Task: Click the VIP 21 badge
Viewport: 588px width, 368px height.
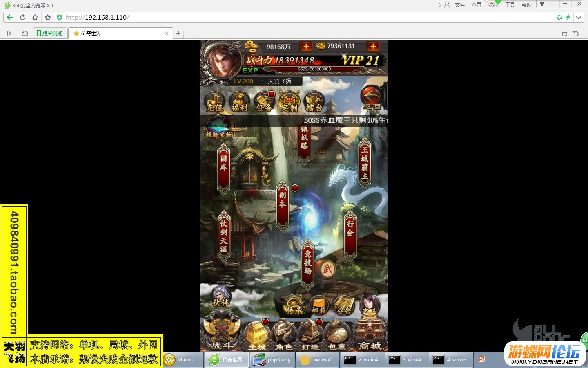Action: pyautogui.click(x=361, y=61)
